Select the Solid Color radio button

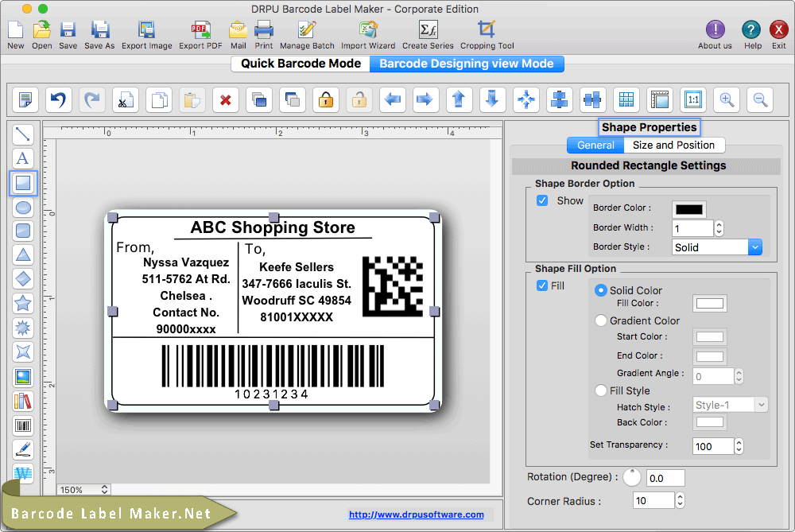(x=601, y=290)
